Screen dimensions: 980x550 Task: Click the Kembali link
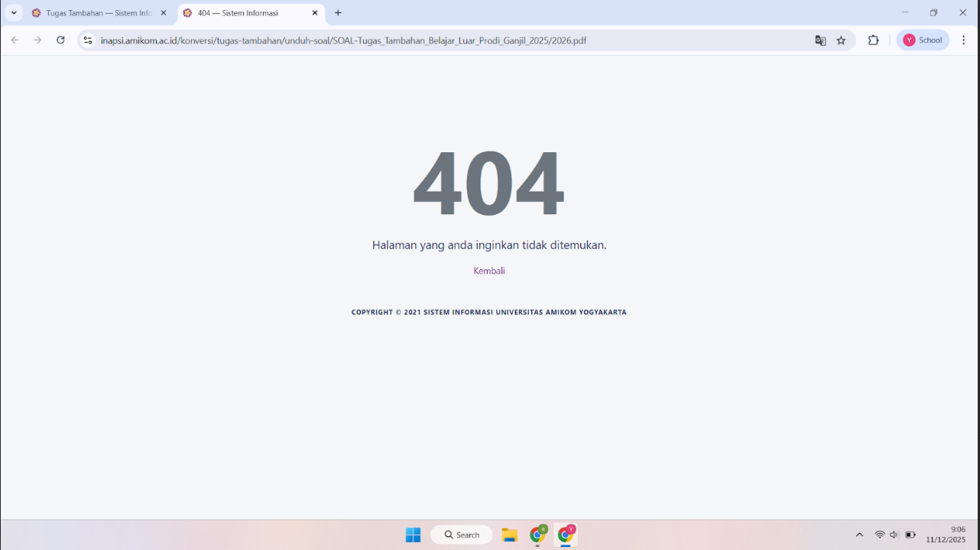pyautogui.click(x=489, y=271)
